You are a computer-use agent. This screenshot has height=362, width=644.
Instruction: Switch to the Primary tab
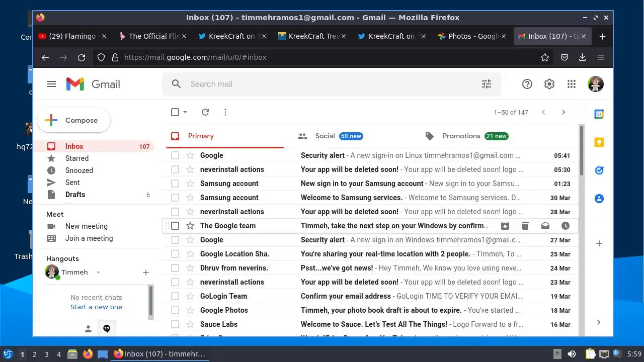coord(225,136)
